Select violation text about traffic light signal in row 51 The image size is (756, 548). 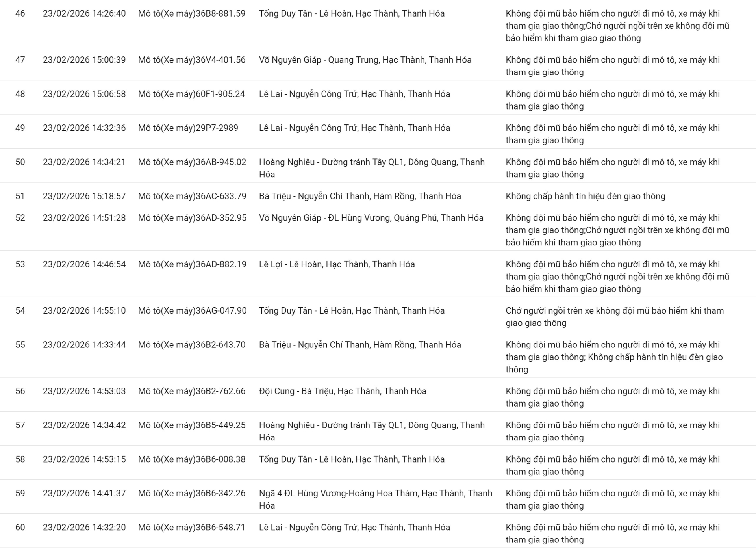(x=585, y=196)
